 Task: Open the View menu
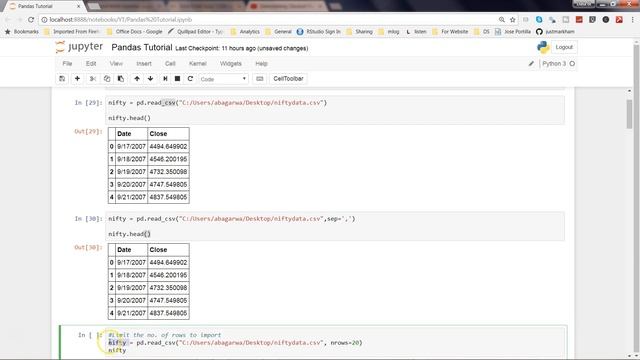point(116,64)
